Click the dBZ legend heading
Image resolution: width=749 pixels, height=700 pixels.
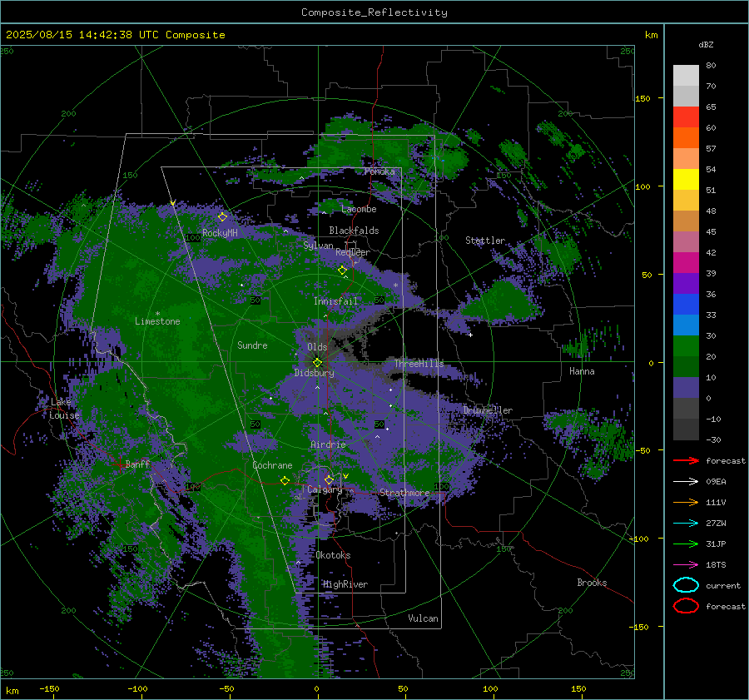pyautogui.click(x=706, y=45)
